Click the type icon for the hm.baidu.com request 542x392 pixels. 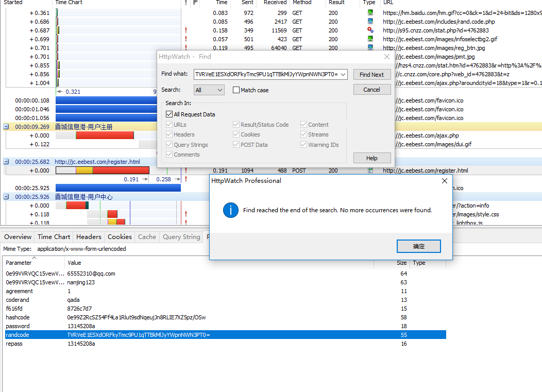click(370, 12)
